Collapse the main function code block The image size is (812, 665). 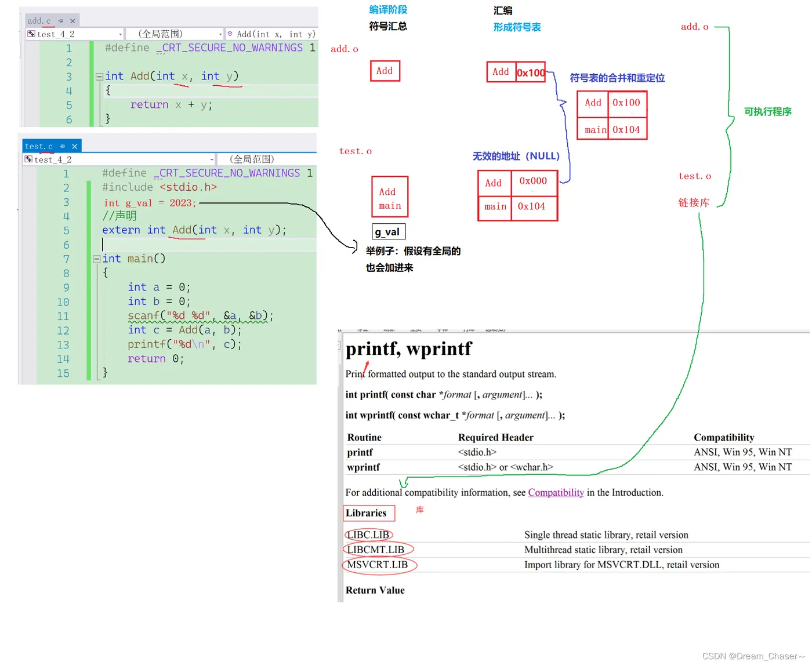96,259
